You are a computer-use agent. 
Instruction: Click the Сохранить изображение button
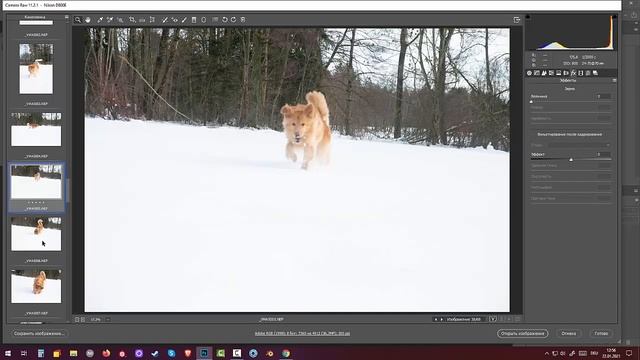pyautogui.click(x=39, y=333)
